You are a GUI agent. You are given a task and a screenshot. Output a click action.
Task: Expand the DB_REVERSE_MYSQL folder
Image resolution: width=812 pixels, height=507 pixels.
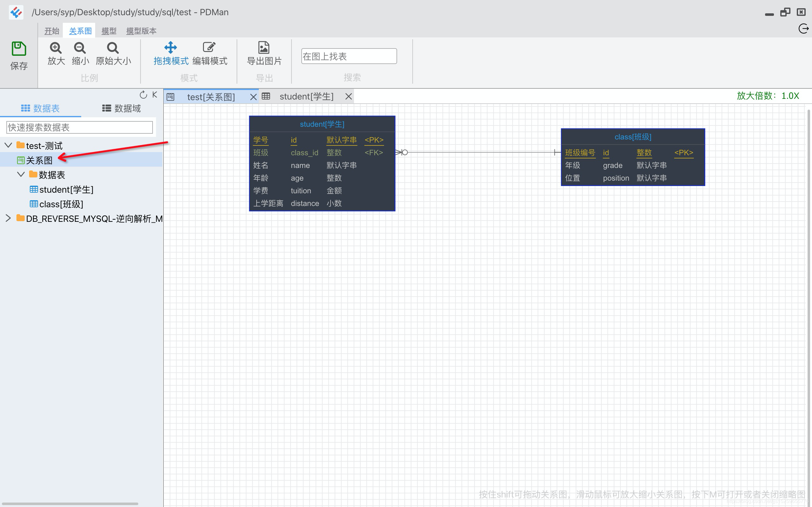pos(8,218)
